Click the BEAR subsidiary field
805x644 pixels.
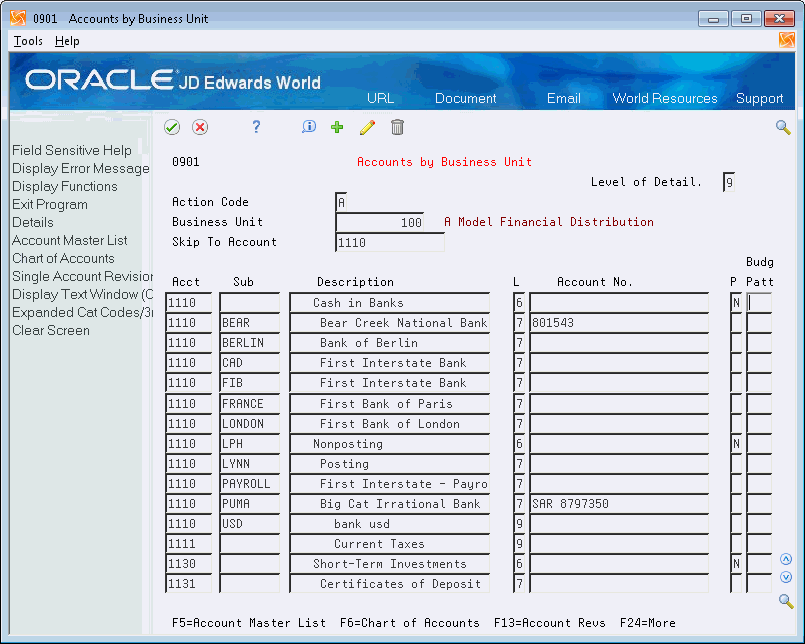point(250,323)
